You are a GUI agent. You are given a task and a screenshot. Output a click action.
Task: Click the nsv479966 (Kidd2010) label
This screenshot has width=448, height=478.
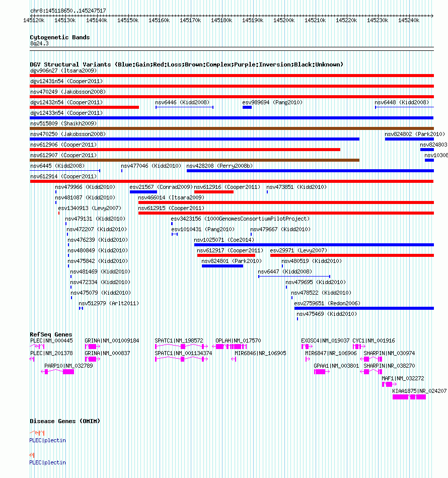tap(85, 187)
